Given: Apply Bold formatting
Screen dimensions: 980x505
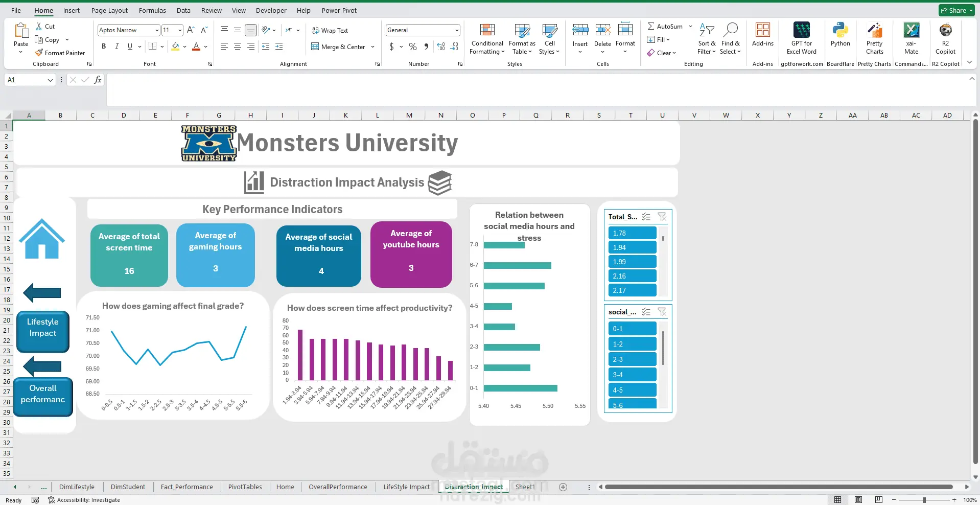Looking at the screenshot, I should coord(104,47).
